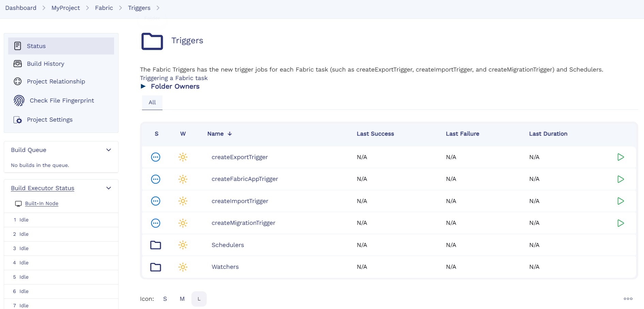The height and width of the screenshot is (309, 644).
Task: Select the L icon size option
Action: [199, 299]
